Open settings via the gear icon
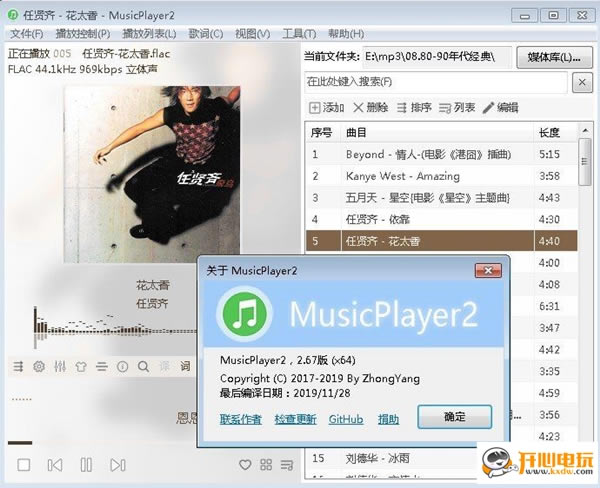600x488 pixels. (39, 367)
